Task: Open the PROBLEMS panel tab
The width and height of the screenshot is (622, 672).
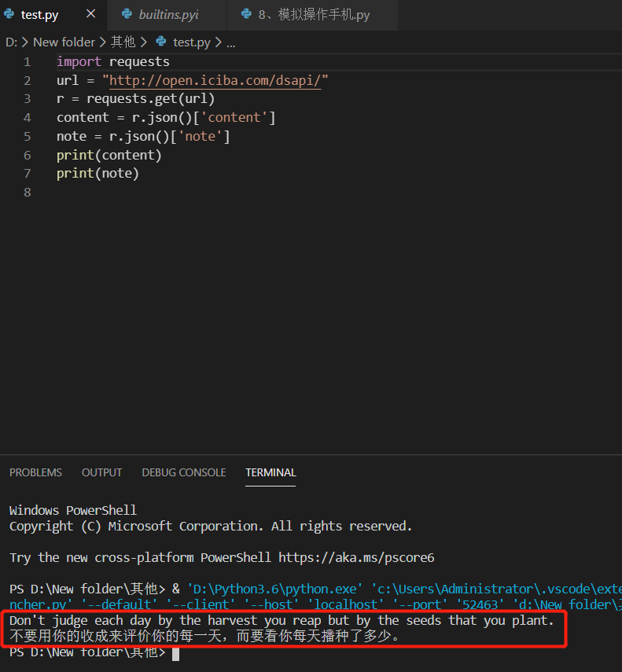Action: [x=35, y=472]
